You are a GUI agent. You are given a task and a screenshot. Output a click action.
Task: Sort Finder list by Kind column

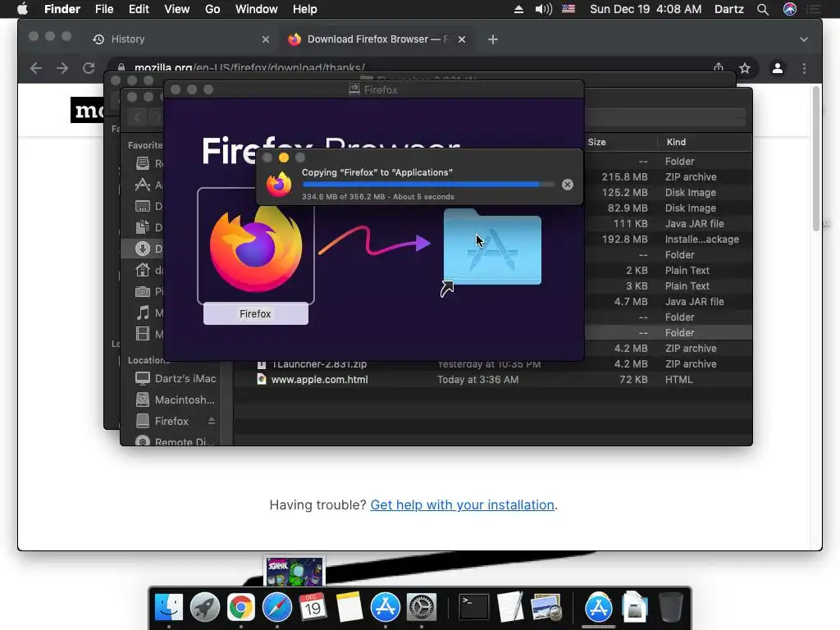pyautogui.click(x=676, y=142)
